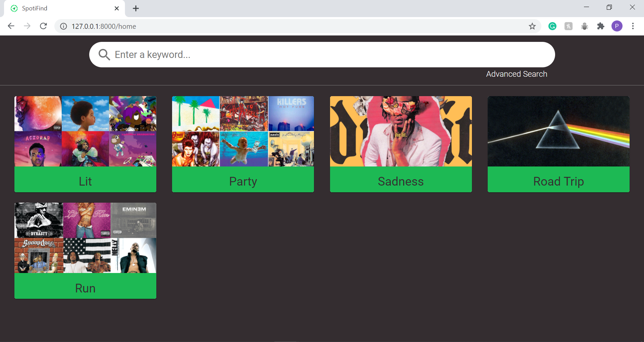Open the Grammarly extension icon
The image size is (644, 342).
552,26
